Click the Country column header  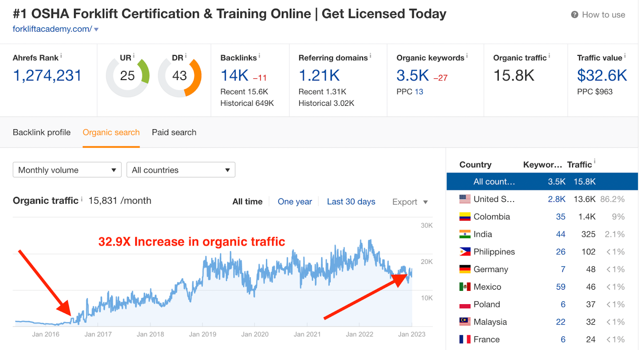tap(475, 165)
